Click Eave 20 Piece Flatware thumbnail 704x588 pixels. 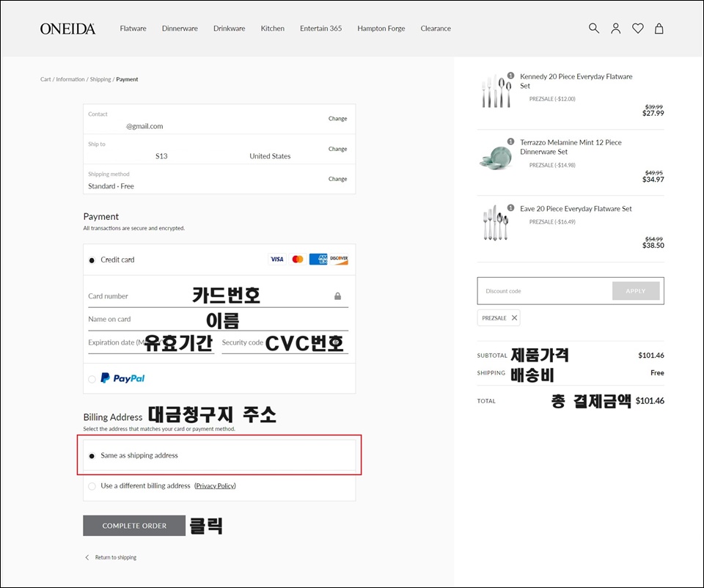(x=496, y=223)
